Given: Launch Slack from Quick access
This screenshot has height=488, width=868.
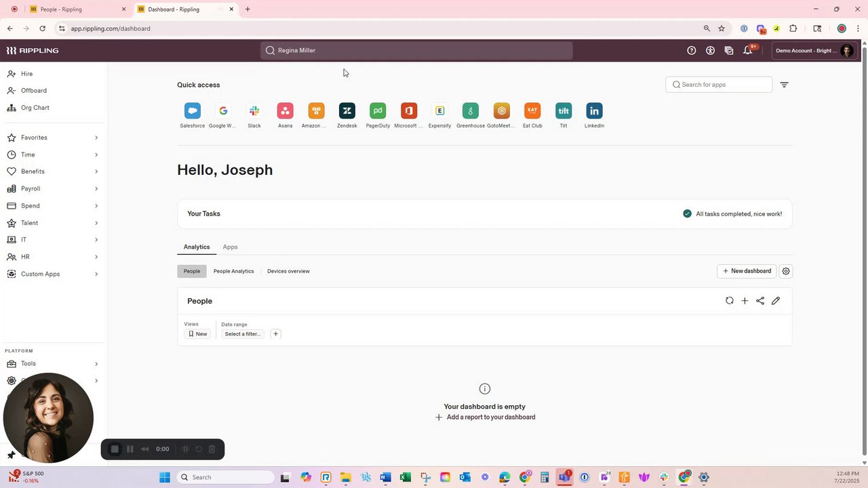Looking at the screenshot, I should (254, 110).
